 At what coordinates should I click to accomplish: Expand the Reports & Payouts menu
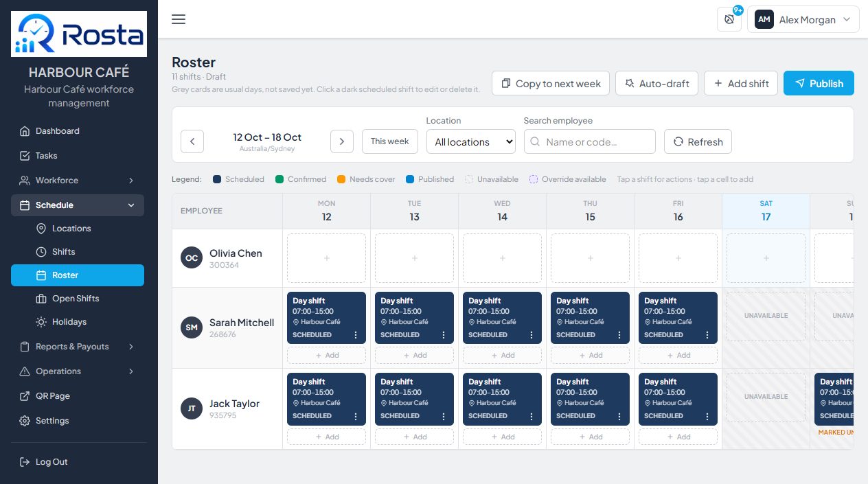pos(78,347)
